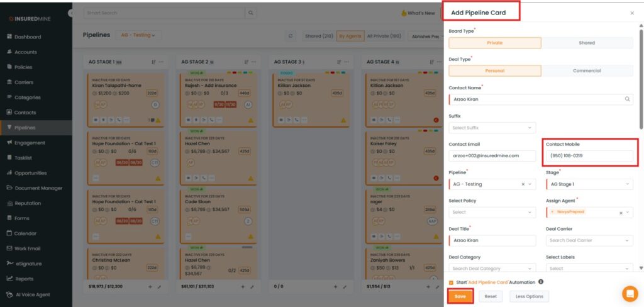The width and height of the screenshot is (644, 307).
Task: Click the automation info icon
Action: pyautogui.click(x=541, y=282)
